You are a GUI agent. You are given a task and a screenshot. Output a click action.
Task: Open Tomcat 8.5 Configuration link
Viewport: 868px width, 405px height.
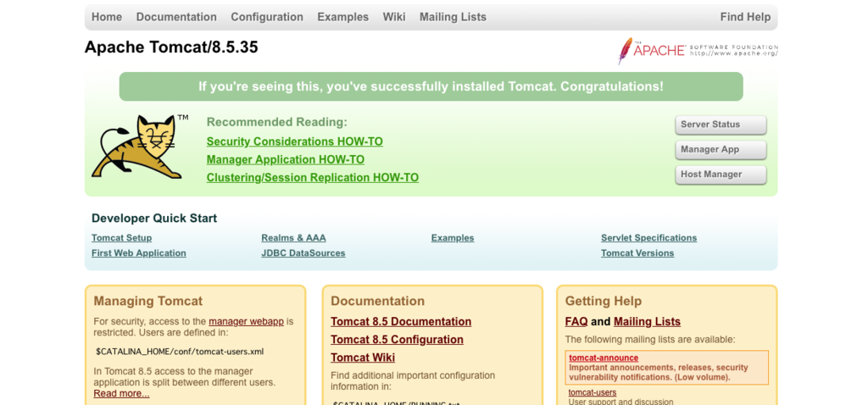coord(397,340)
